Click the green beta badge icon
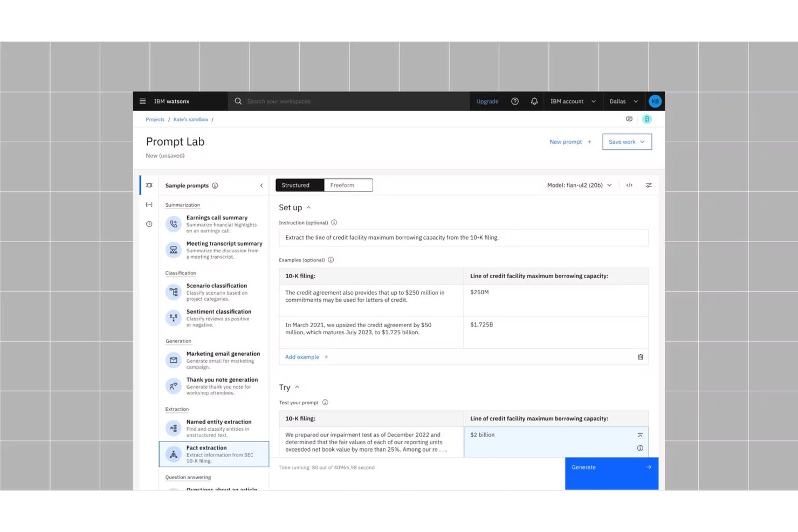Viewport: 798px width, 532px height. (647, 119)
